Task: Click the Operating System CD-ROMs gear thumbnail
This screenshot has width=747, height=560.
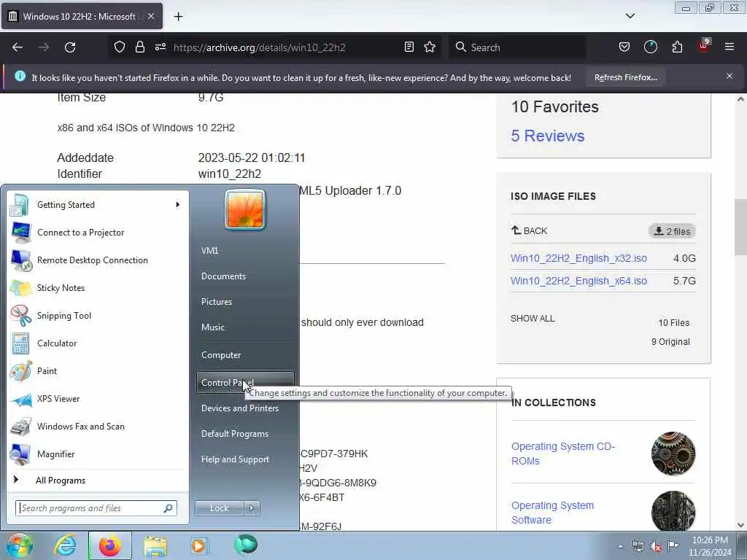Action: tap(673, 454)
